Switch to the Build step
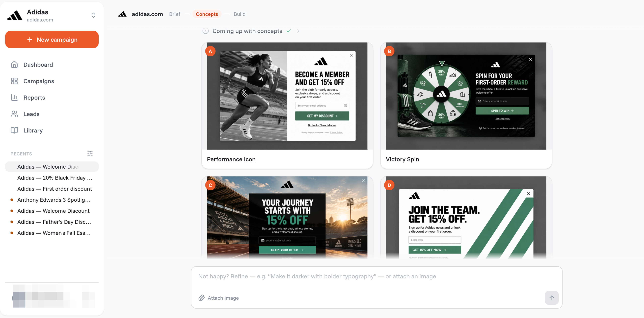The height and width of the screenshot is (318, 644). [x=239, y=14]
